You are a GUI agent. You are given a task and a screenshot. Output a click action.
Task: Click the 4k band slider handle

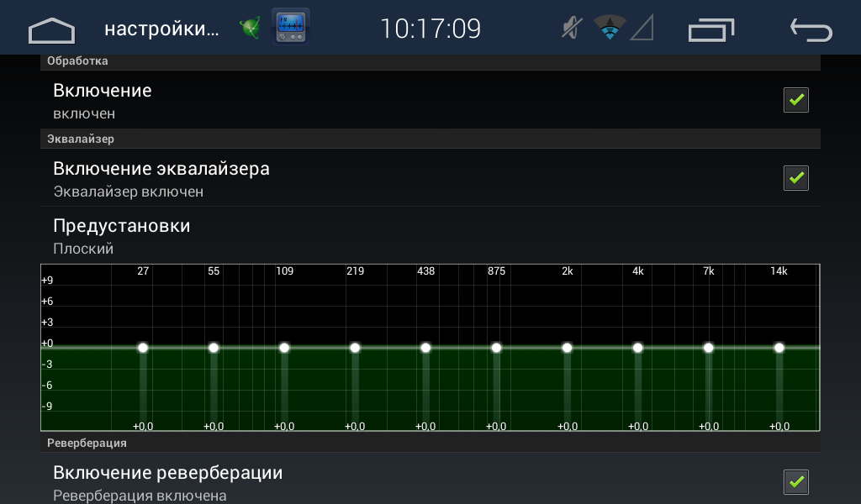tap(637, 348)
